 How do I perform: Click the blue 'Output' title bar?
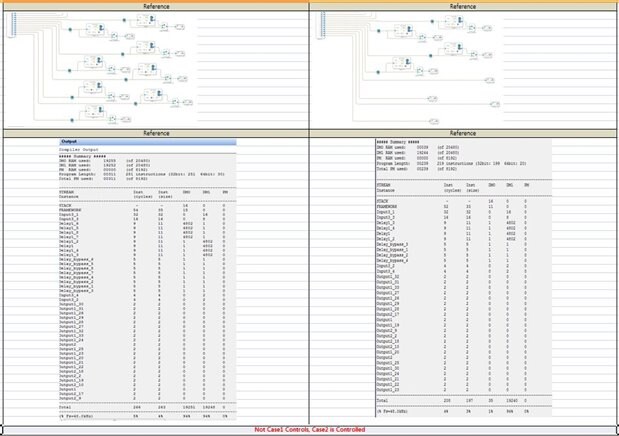click(x=148, y=141)
